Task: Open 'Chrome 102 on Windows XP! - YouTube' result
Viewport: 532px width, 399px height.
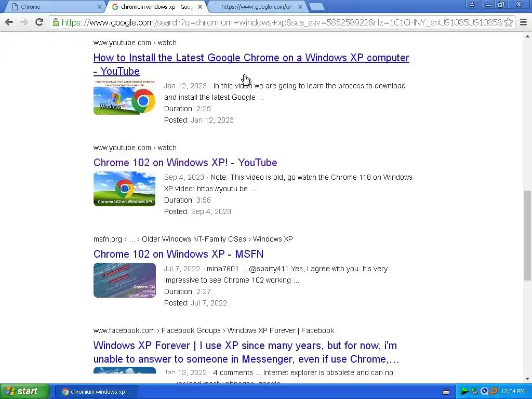Action: [185, 163]
